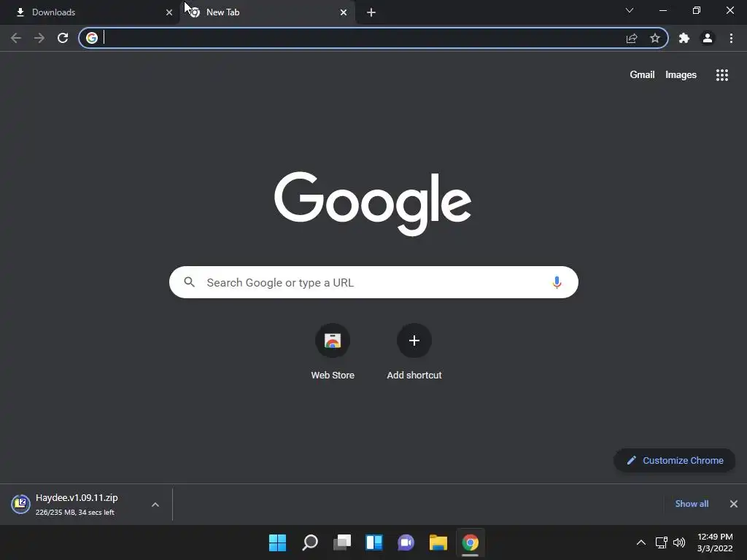
Task: Open the Chat taskbar icon
Action: point(406,542)
